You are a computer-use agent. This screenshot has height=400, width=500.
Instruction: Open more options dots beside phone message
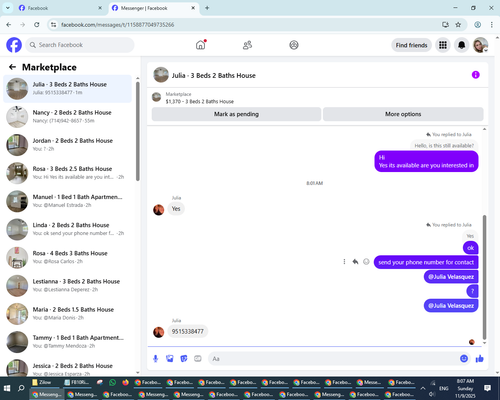(344, 262)
